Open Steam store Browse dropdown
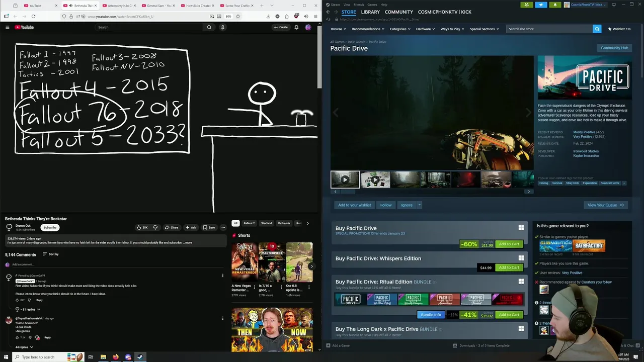This screenshot has height=362, width=644. pyautogui.click(x=338, y=29)
